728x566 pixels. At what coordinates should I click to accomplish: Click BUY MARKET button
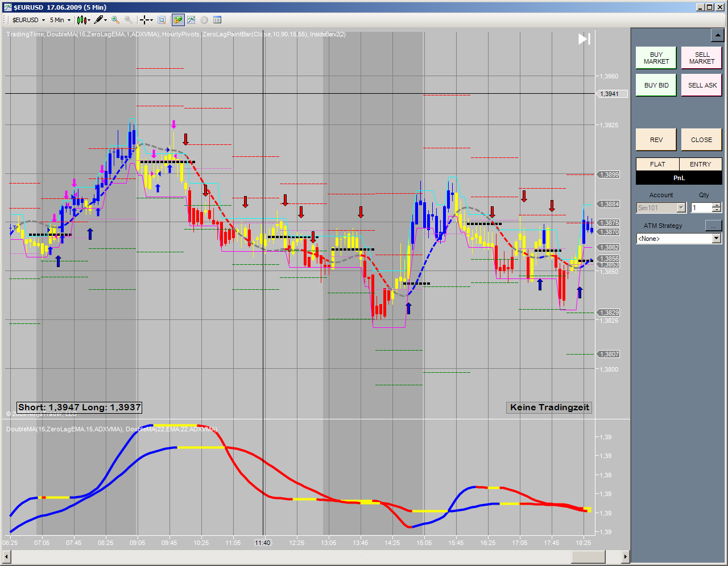pyautogui.click(x=656, y=58)
